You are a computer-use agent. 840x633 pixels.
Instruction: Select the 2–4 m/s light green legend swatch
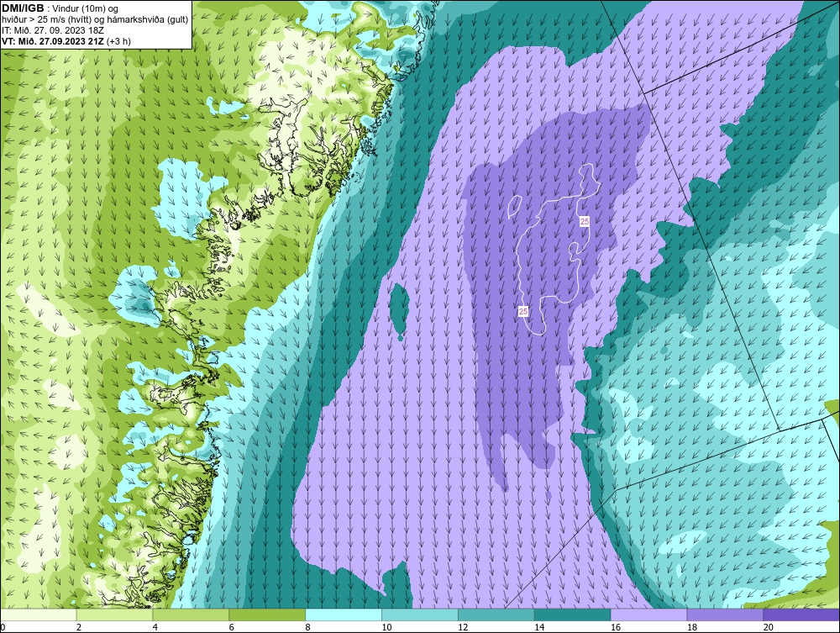pyautogui.click(x=114, y=615)
